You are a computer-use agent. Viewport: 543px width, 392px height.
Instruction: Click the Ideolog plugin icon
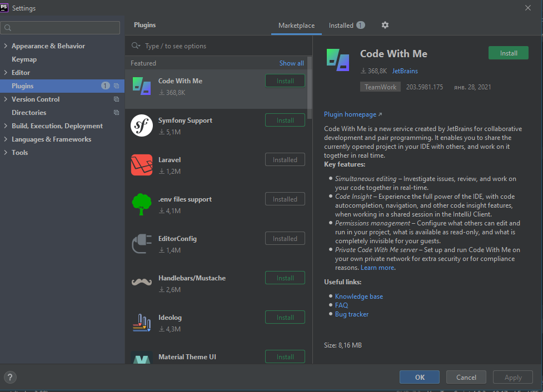pos(142,323)
